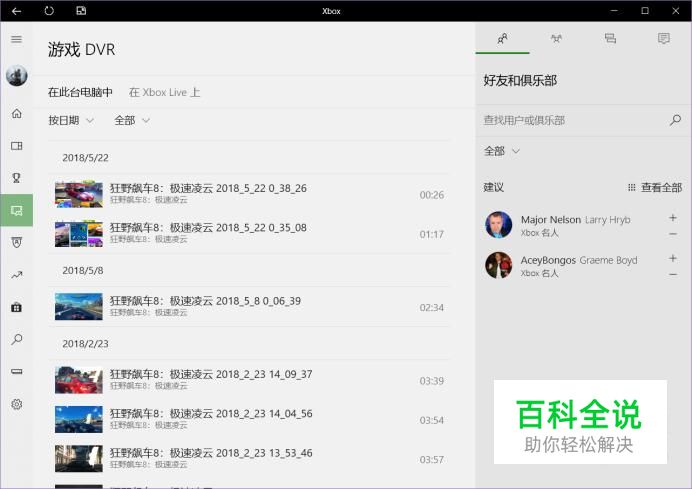Click the search icon in friends search box
The width and height of the screenshot is (692, 489).
(675, 120)
